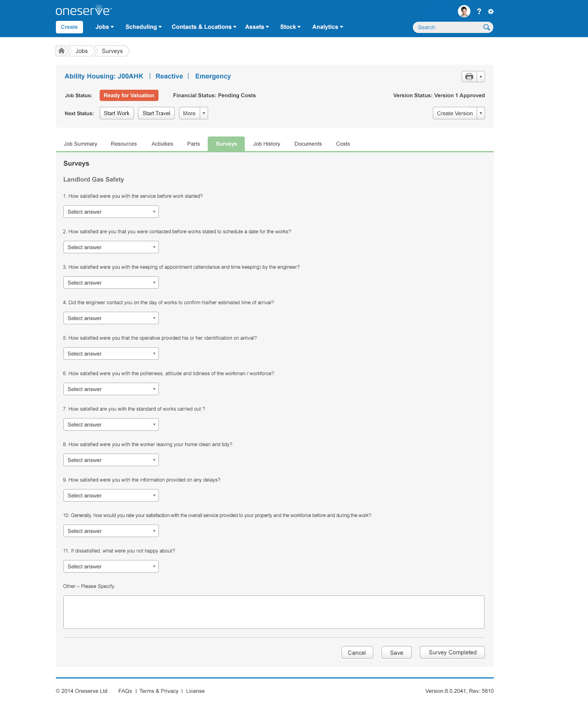The height and width of the screenshot is (704, 588).
Task: Expand the Create Version dropdown arrow
Action: pos(481,113)
